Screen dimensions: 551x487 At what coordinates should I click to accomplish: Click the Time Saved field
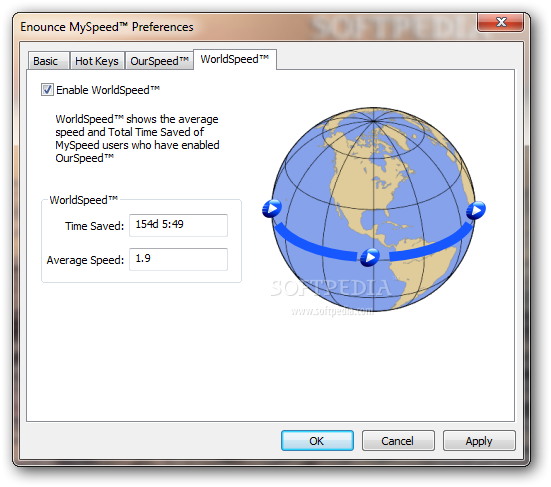pyautogui.click(x=178, y=225)
